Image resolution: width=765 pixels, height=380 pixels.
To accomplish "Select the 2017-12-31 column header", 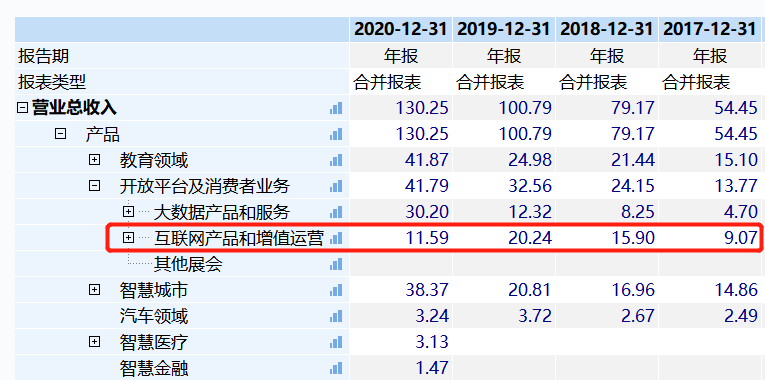I will tap(710, 29).
